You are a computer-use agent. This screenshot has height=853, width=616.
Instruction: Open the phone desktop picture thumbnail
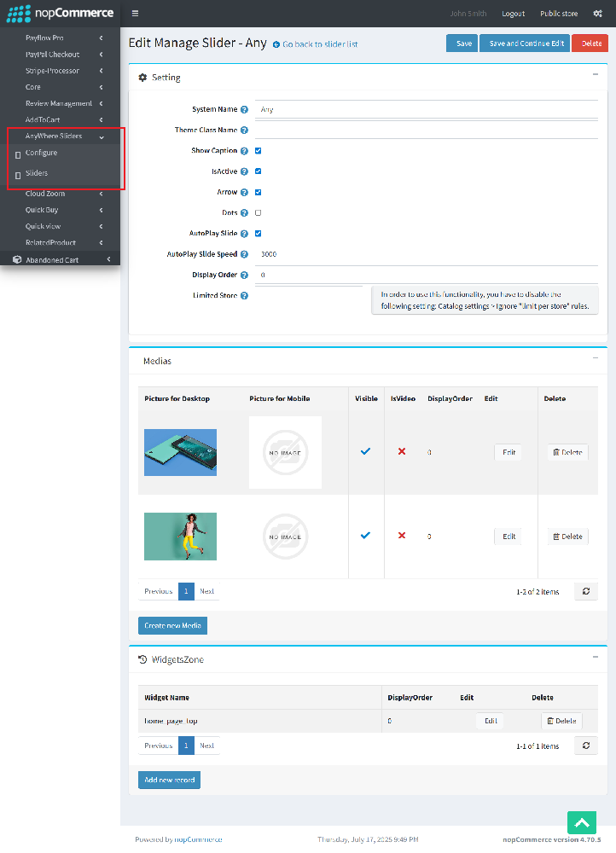pyautogui.click(x=180, y=453)
